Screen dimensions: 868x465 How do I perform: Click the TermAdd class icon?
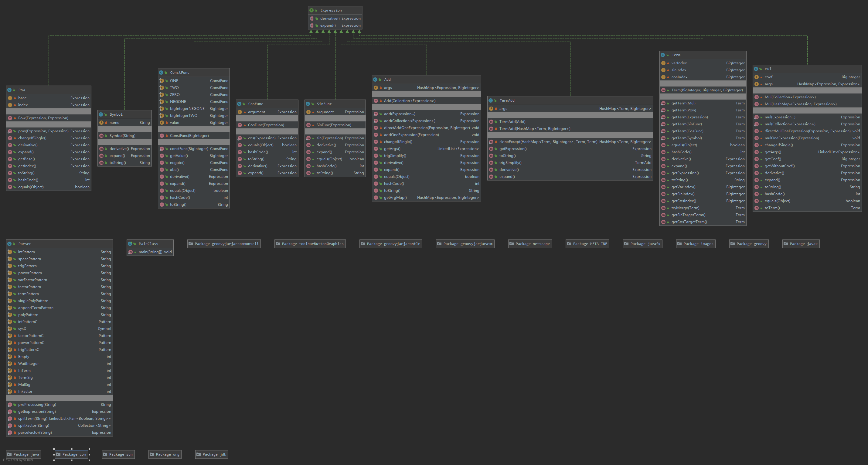pyautogui.click(x=491, y=100)
